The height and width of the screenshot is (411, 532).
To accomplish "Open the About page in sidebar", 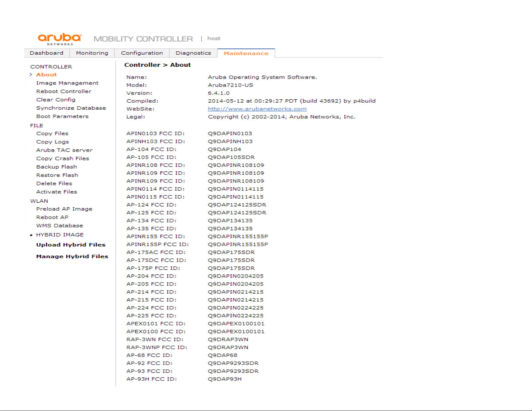I will [x=46, y=75].
